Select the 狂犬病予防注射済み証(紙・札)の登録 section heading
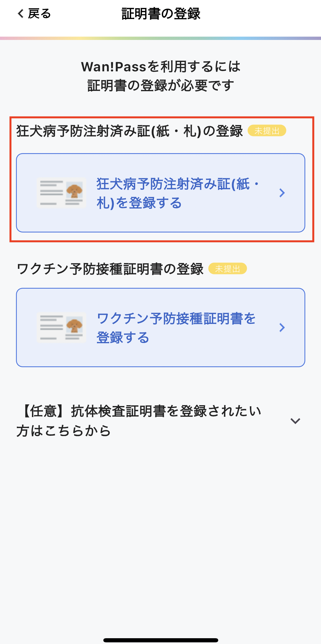The width and height of the screenshot is (321, 644). tap(130, 131)
